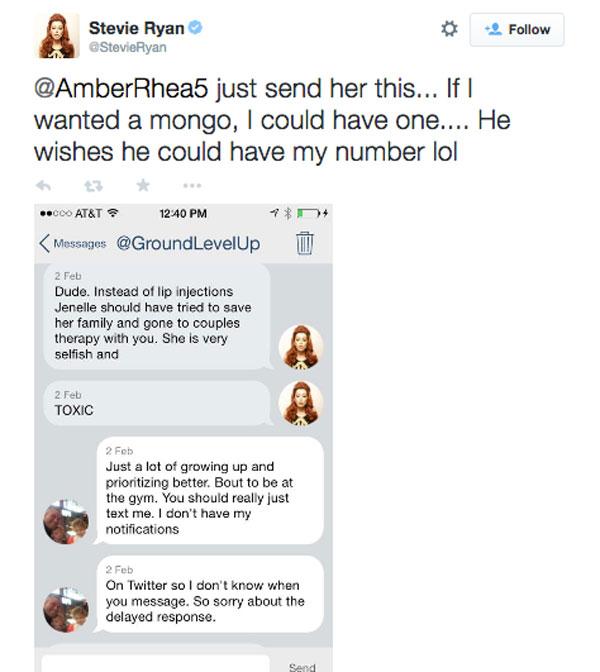Click the Follow button
The image size is (600, 672).
517,30
